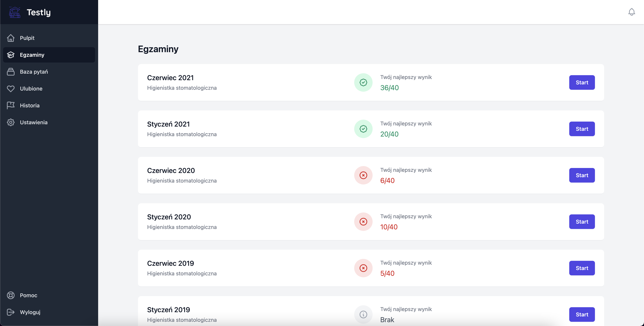Click the Czerwiec 2020 exam title
Image resolution: width=644 pixels, height=326 pixels.
coord(171,171)
